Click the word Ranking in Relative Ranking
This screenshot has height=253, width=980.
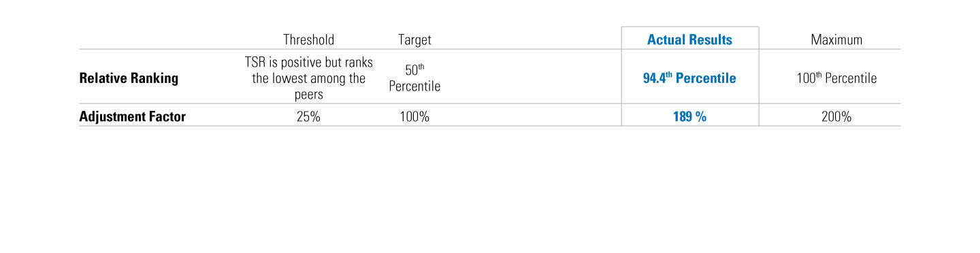[154, 78]
